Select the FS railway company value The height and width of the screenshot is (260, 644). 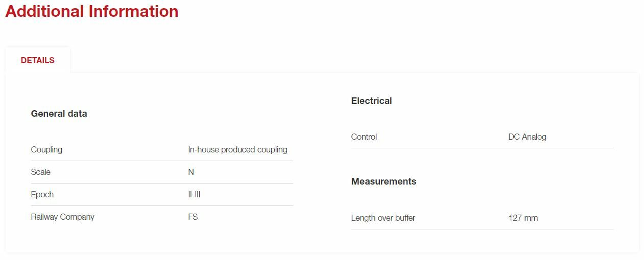click(193, 217)
